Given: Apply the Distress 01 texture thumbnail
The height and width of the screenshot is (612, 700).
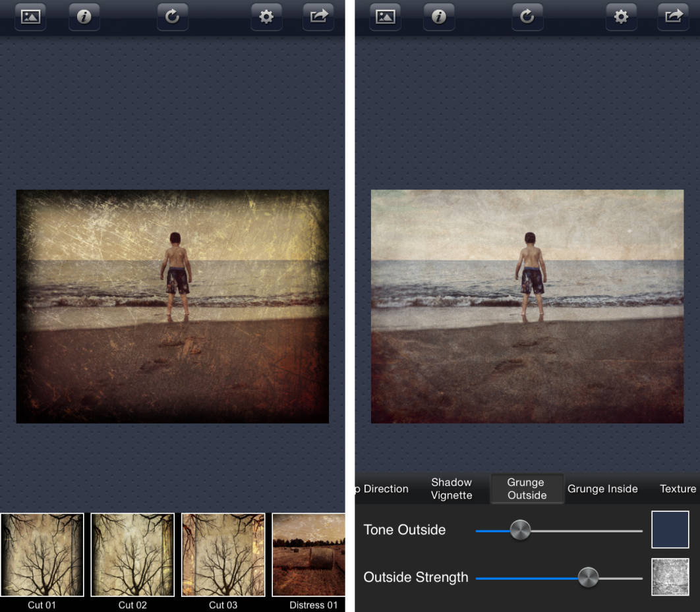Looking at the screenshot, I should pyautogui.click(x=310, y=555).
